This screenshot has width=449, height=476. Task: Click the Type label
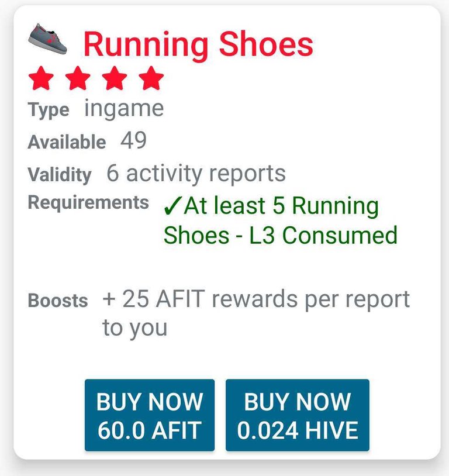click(x=49, y=110)
